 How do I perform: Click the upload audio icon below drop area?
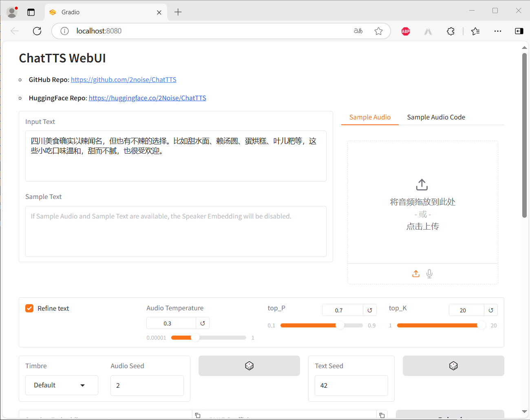416,274
